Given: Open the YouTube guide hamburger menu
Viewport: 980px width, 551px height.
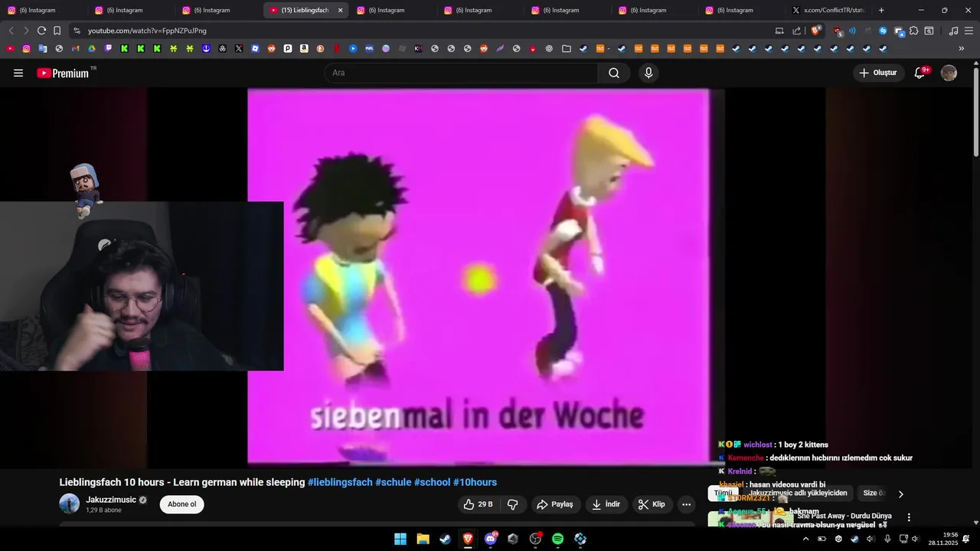Looking at the screenshot, I should click(18, 73).
